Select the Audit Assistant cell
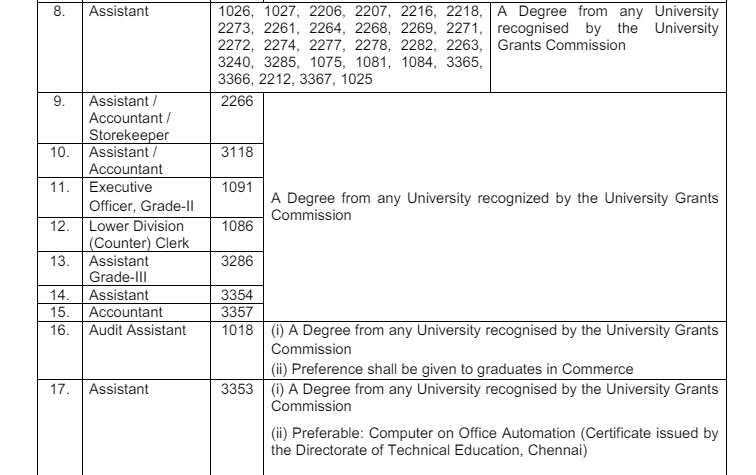The image size is (756, 475). pyautogui.click(x=137, y=329)
